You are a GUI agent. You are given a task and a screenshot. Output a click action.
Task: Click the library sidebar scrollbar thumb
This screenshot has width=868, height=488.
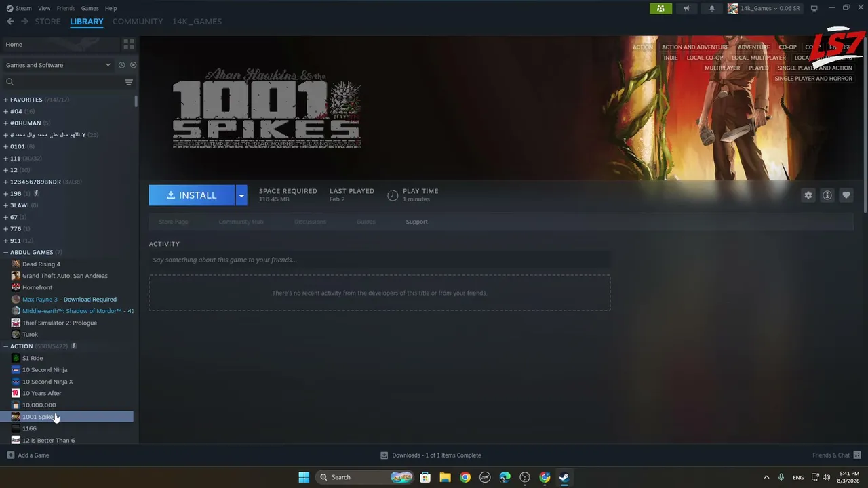click(x=136, y=101)
